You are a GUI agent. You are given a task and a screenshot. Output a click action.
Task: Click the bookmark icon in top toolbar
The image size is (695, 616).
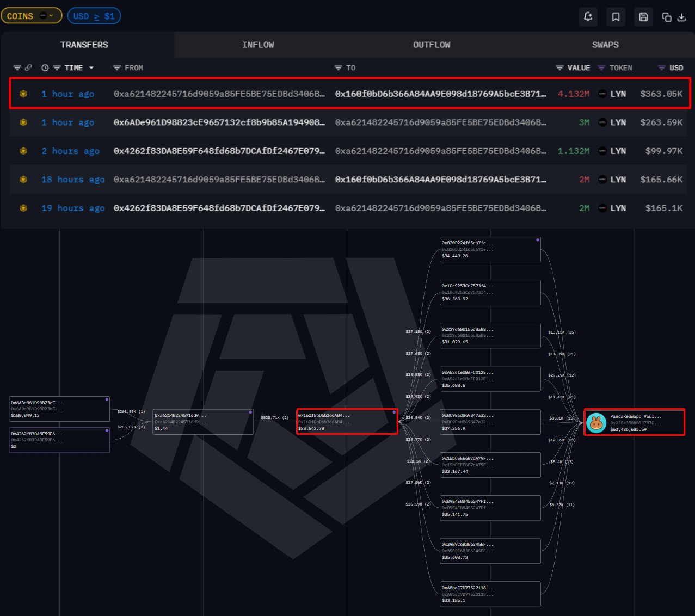point(616,17)
